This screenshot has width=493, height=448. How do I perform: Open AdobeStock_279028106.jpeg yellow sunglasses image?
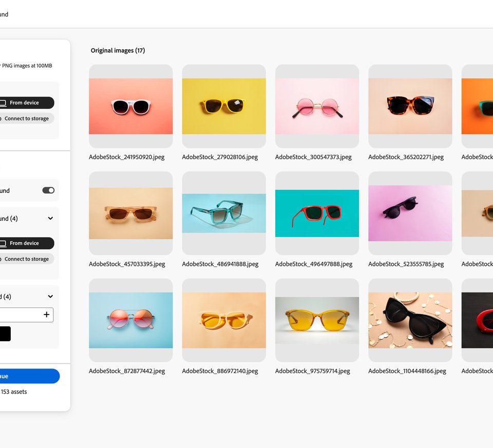coord(224,106)
